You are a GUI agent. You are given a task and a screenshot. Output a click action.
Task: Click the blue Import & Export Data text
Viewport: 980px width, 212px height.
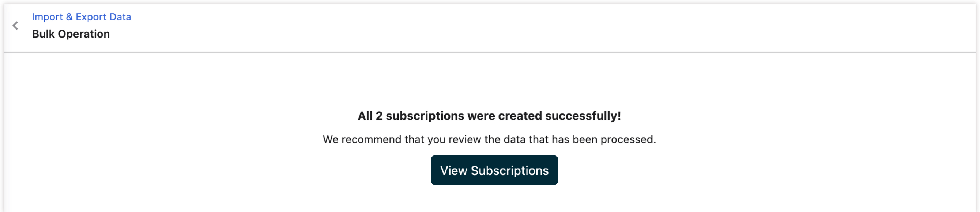pos(82,17)
